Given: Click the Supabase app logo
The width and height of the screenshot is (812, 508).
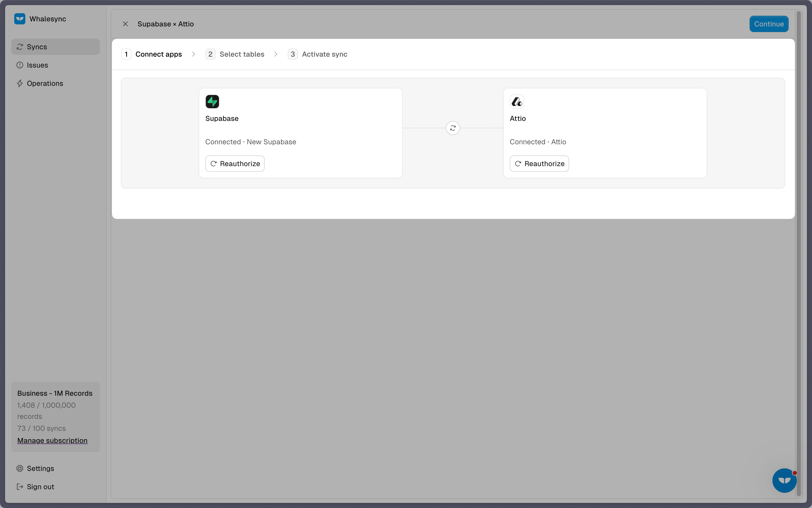Looking at the screenshot, I should [x=212, y=101].
